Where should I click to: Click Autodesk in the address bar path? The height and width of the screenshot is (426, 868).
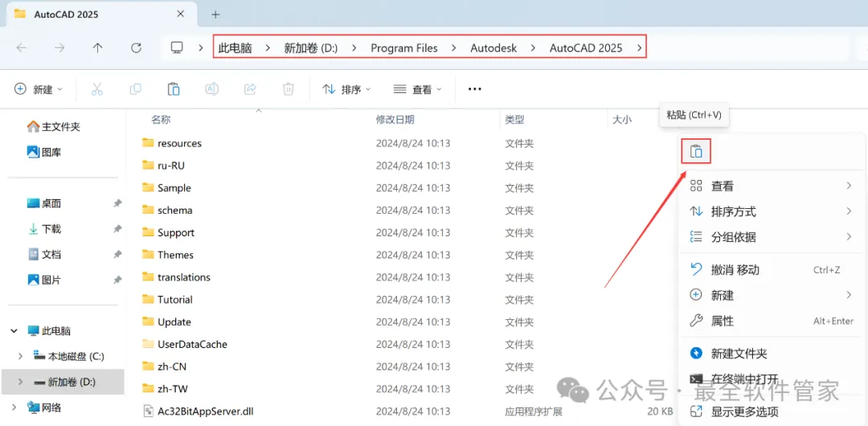[493, 48]
